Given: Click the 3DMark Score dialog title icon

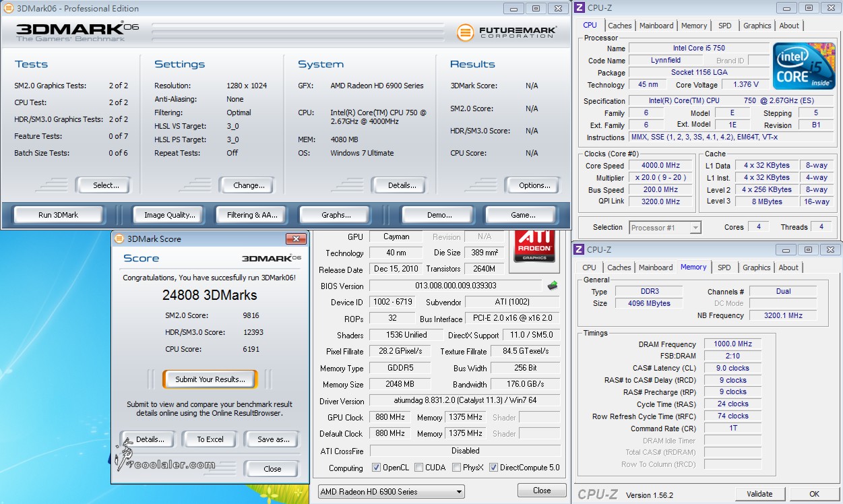Looking at the screenshot, I should point(119,239).
